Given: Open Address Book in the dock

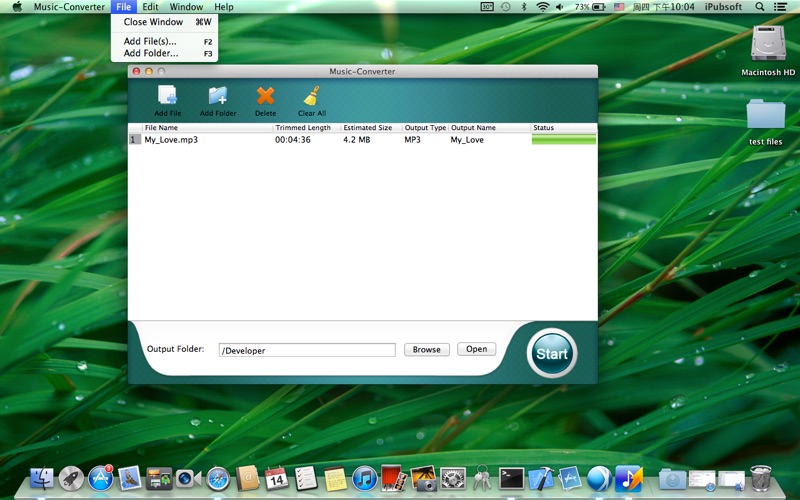Looking at the screenshot, I should tap(247, 479).
